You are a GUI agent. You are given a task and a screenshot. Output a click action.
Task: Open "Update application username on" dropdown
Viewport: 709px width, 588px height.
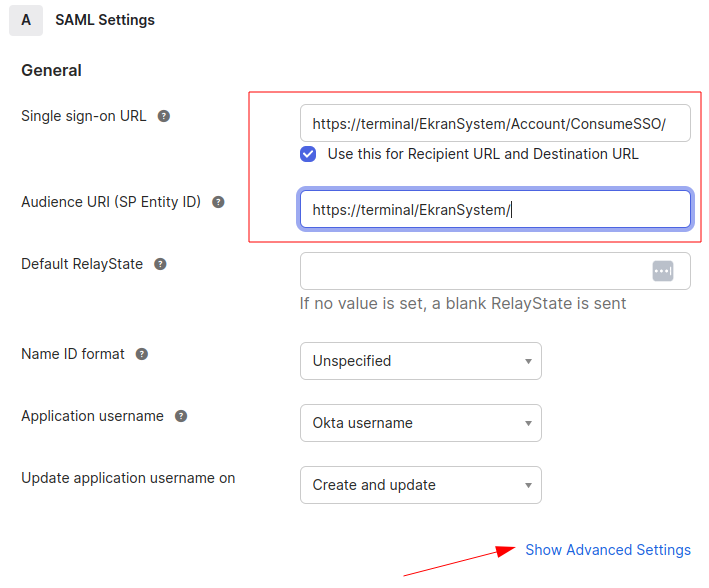pyautogui.click(x=420, y=485)
